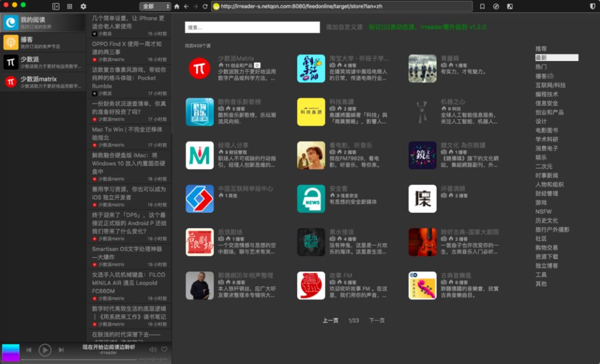This screenshot has height=364, width=600.
Task: Navigate back with the left arrow
Action: click(186, 7)
